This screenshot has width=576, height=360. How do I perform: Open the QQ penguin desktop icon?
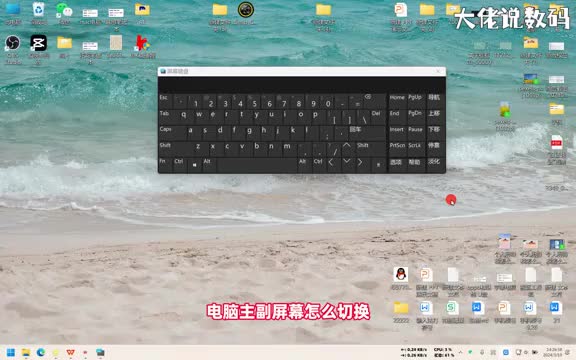[400, 278]
